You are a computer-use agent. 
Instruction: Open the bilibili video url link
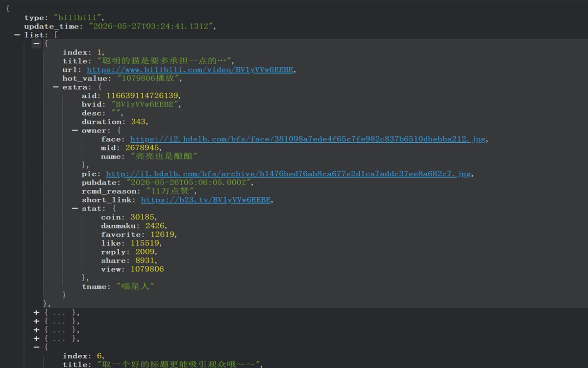190,70
